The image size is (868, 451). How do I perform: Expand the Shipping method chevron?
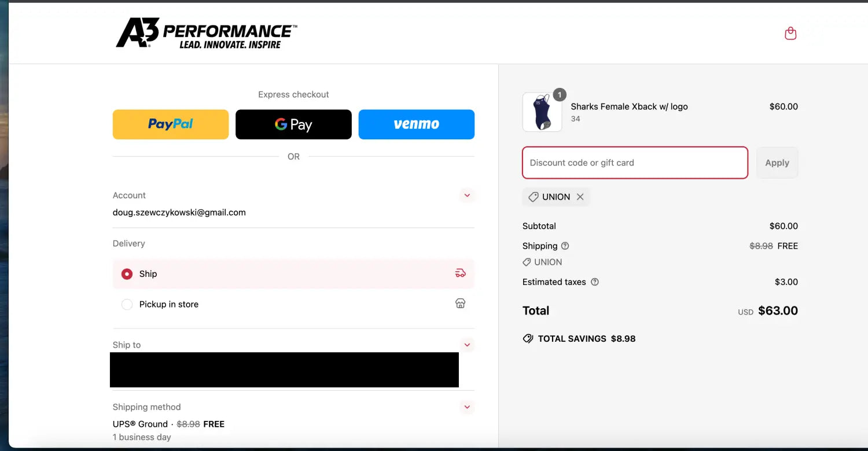pyautogui.click(x=467, y=407)
